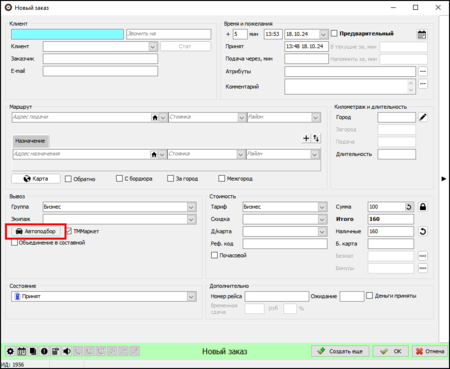Image resolution: width=450 pixels, height=369 pixels.
Task: Expand pickup Стоянка dropdown
Action: click(x=242, y=117)
